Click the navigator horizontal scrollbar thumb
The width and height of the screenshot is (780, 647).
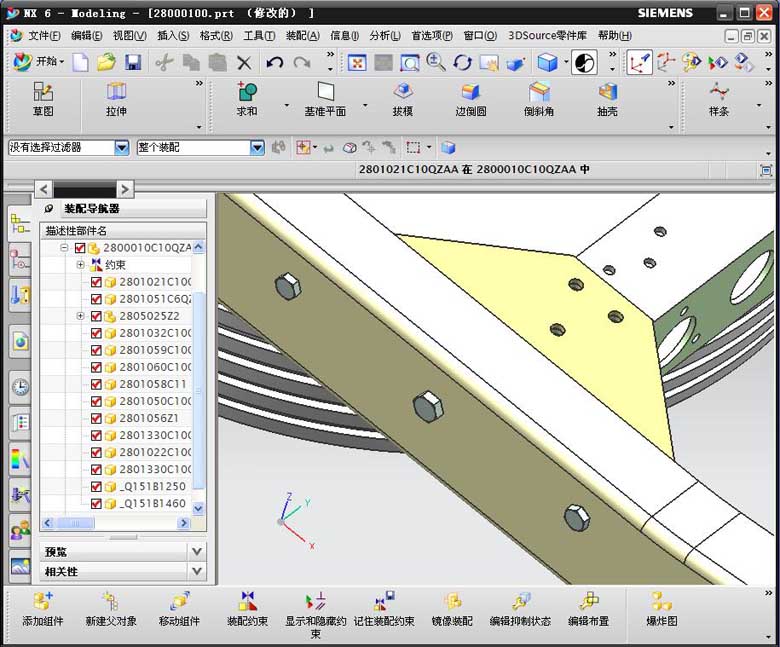[75, 523]
